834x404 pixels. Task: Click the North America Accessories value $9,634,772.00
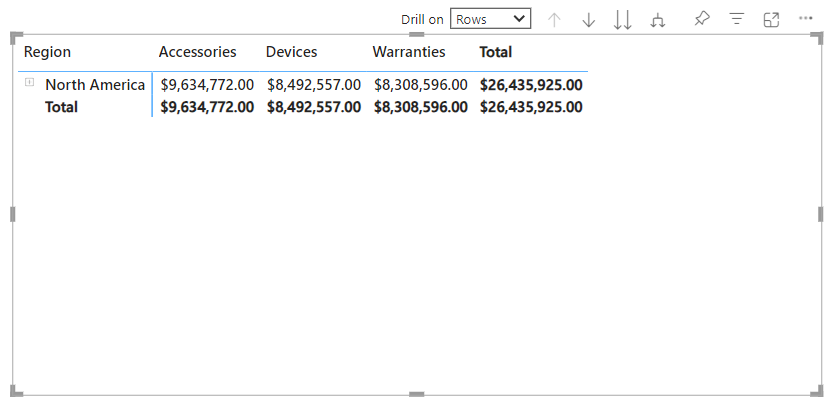(x=206, y=85)
